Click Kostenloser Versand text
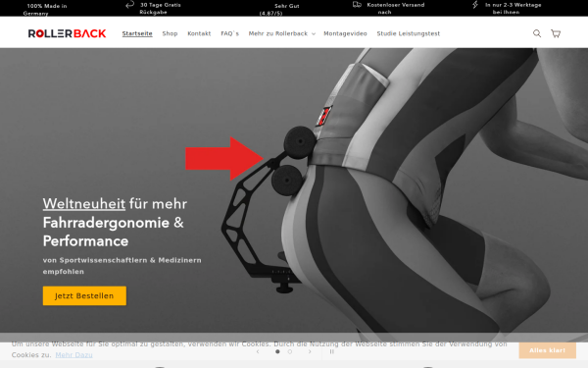The image size is (588, 368). pyautogui.click(x=396, y=8)
